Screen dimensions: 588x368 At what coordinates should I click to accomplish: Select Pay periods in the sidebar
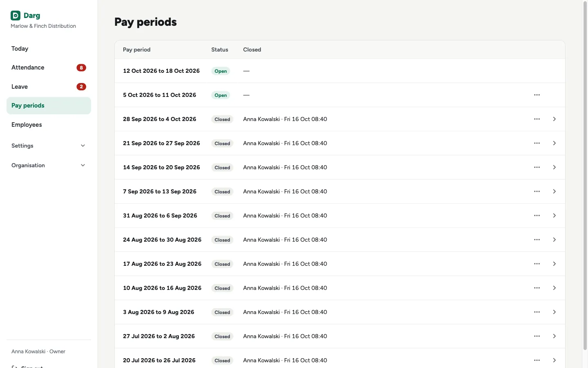pyautogui.click(x=49, y=105)
